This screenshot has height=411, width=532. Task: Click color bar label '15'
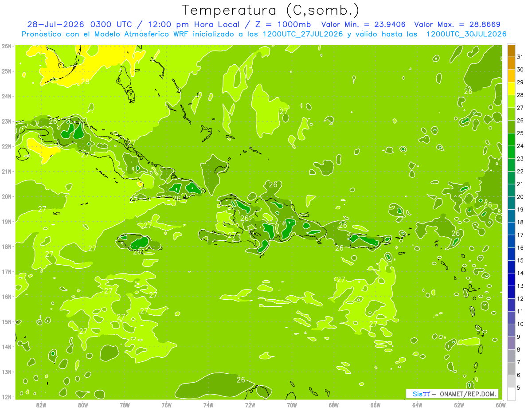[520, 260]
